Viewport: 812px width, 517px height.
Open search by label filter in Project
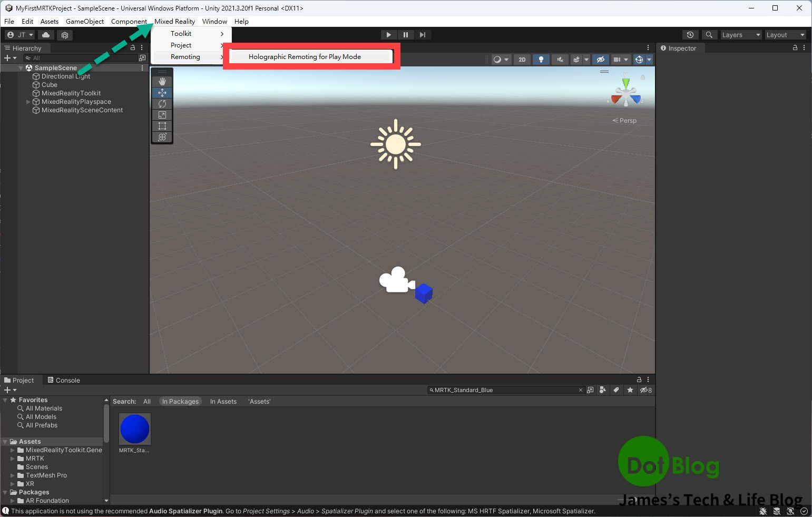click(x=616, y=390)
